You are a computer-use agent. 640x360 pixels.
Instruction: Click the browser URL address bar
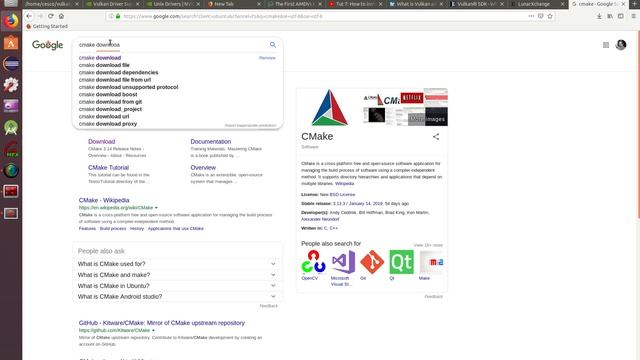(318, 16)
